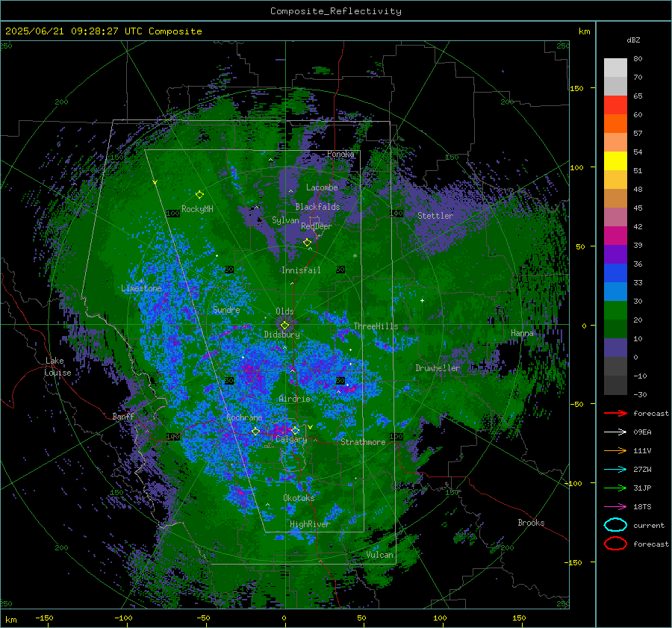This screenshot has width=672, height=628.
Task: Click the HighRiver label
Action: (310, 524)
